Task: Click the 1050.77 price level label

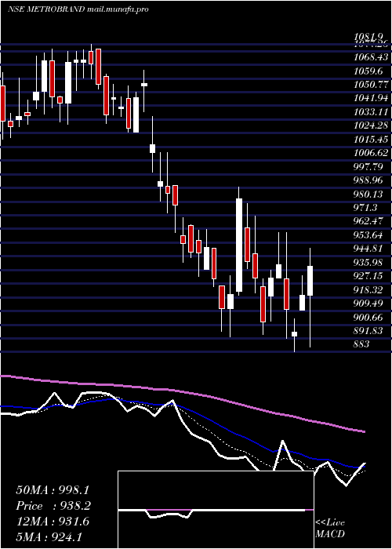Action: [x=371, y=85]
